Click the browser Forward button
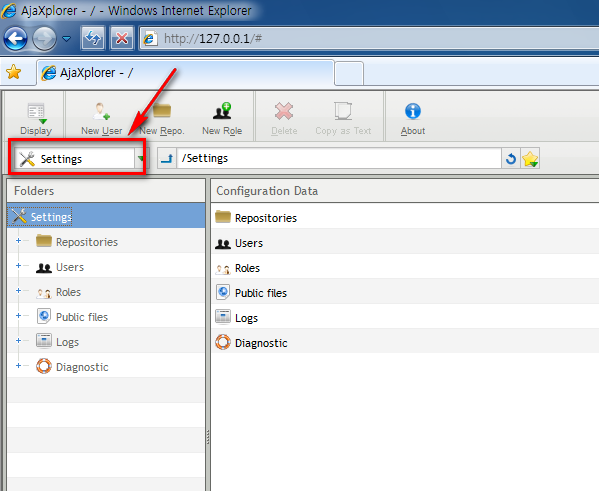This screenshot has width=599, height=491. [44, 38]
